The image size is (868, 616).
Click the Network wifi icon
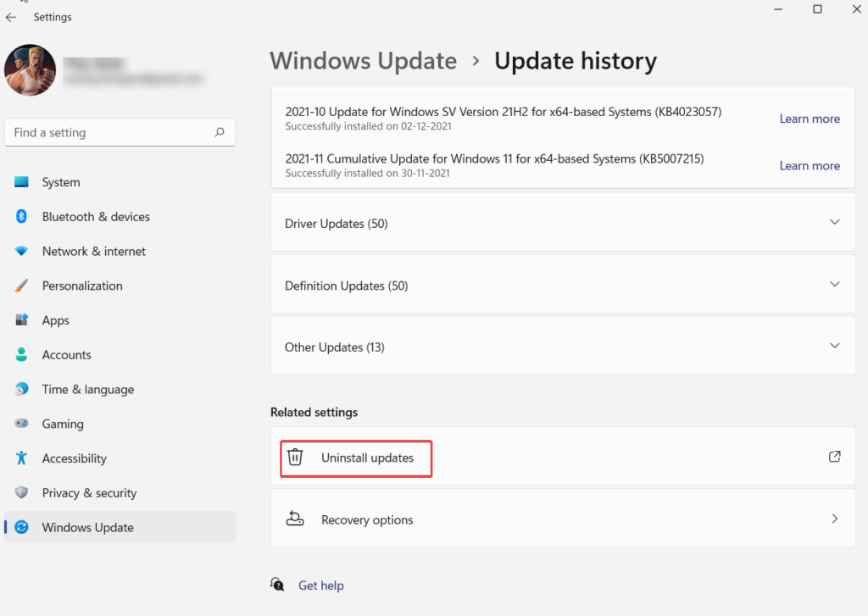tap(21, 252)
